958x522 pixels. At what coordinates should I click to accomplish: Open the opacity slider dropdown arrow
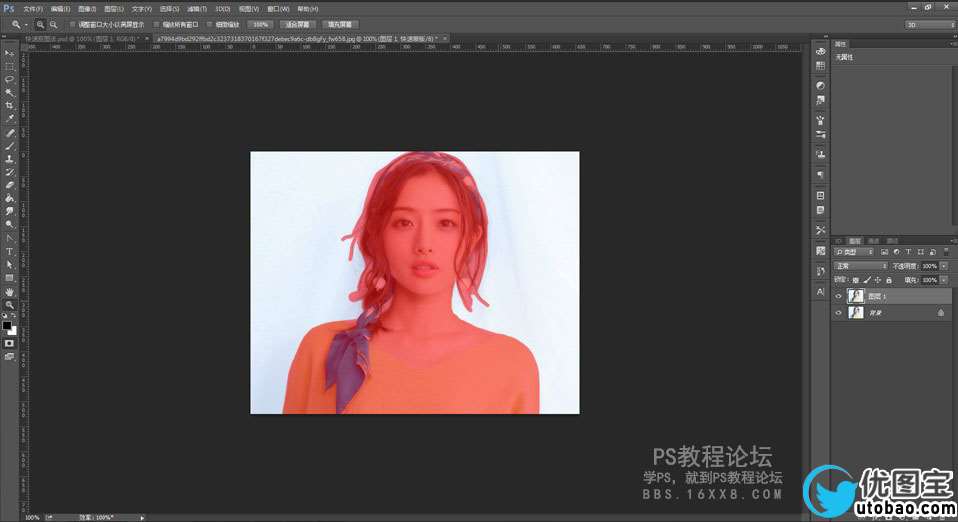click(944, 267)
